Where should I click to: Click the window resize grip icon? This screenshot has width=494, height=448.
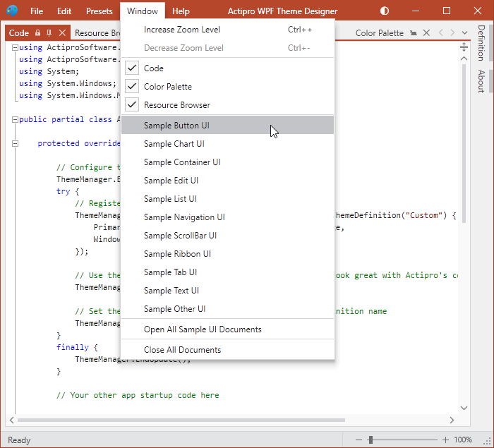(488, 441)
